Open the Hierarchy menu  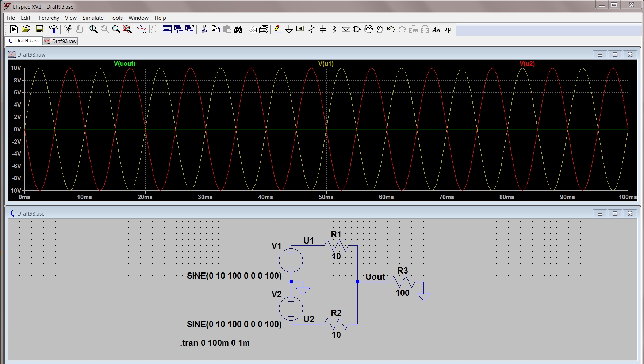click(x=47, y=18)
